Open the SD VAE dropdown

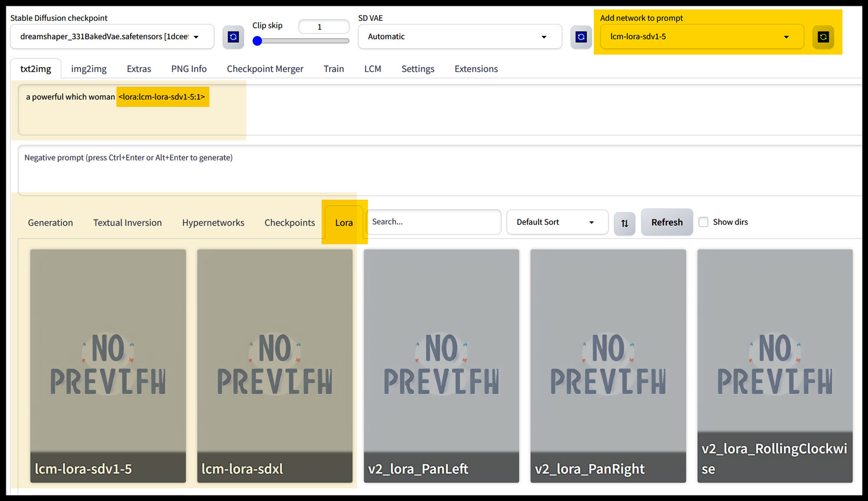(x=460, y=36)
